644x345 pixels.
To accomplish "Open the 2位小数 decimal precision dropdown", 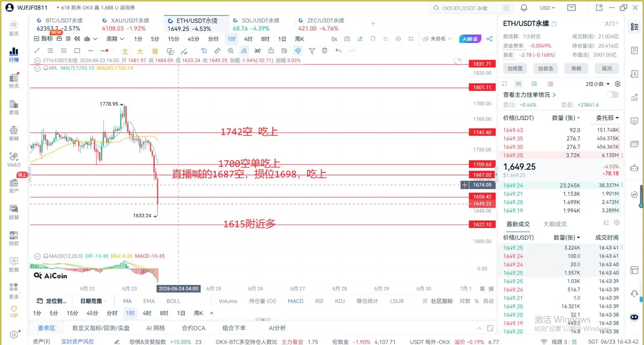I will tap(598, 84).
